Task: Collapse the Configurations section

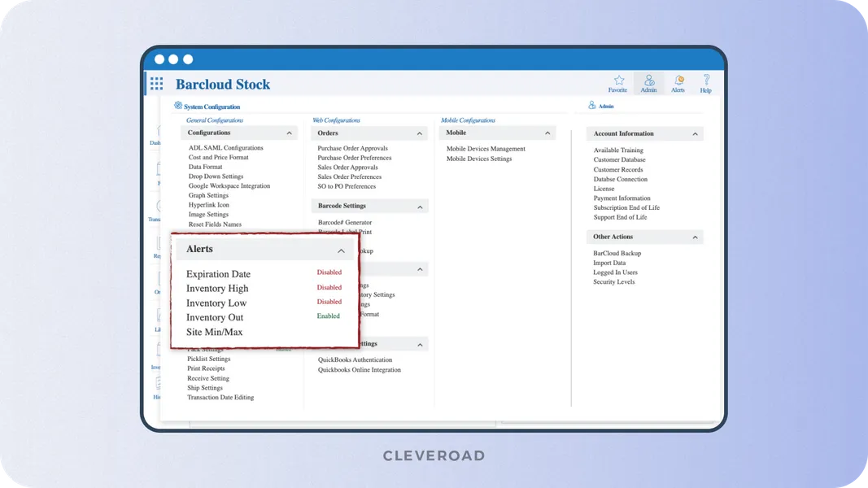Action: point(289,133)
